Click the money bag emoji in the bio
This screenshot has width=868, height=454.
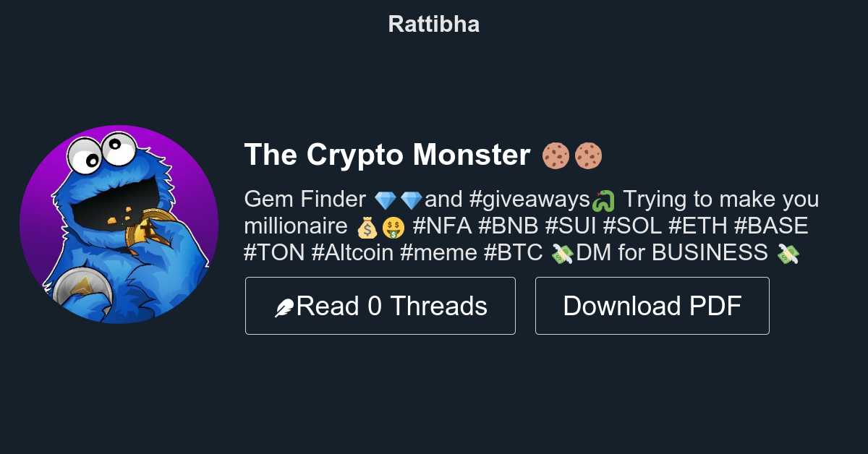(x=368, y=226)
